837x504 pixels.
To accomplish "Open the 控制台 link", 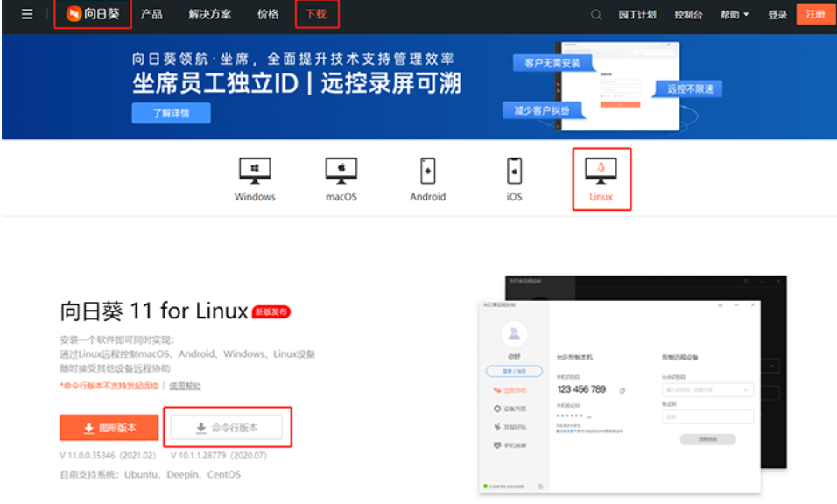I will (689, 14).
